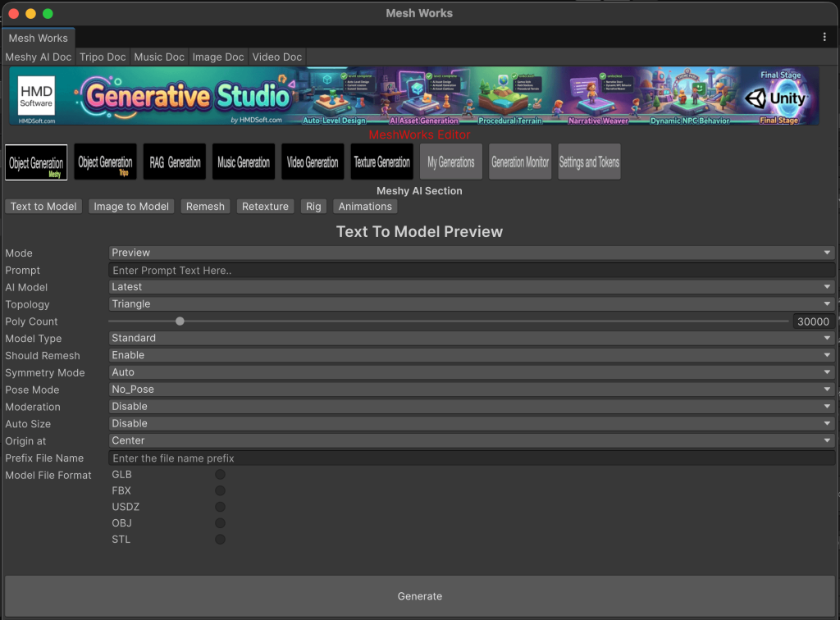
Task: Select USDZ model file format
Action: [220, 507]
